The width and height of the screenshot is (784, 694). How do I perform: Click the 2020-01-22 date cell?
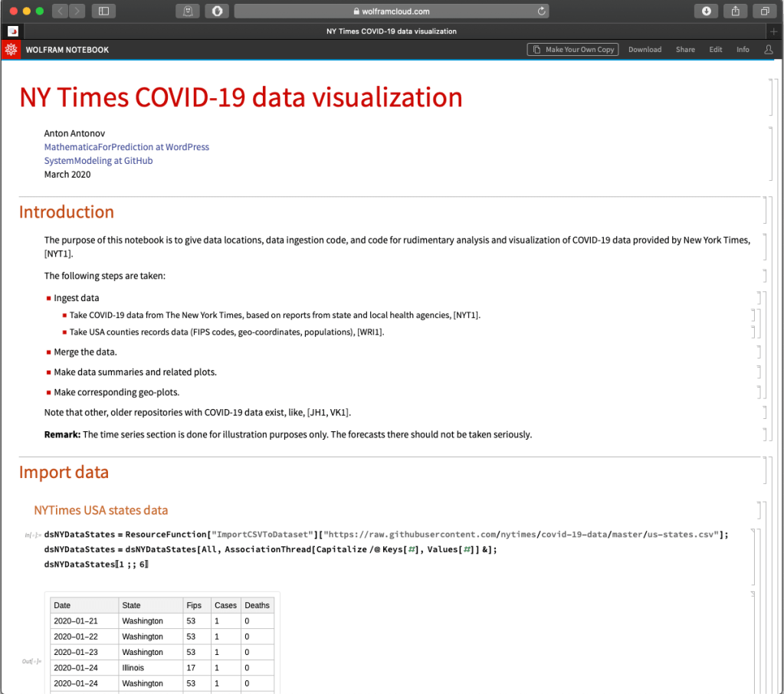tap(84, 637)
